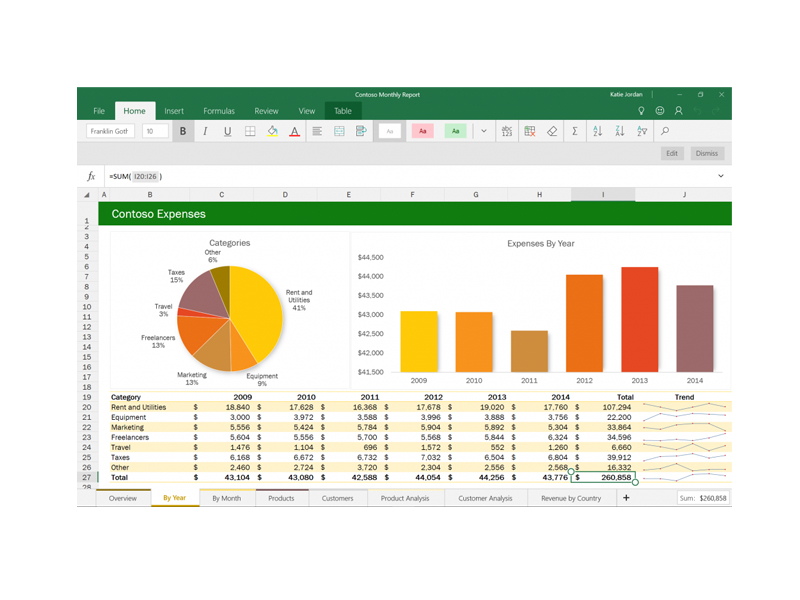Open the Overview sheet tab
The image size is (800, 600).
[123, 498]
